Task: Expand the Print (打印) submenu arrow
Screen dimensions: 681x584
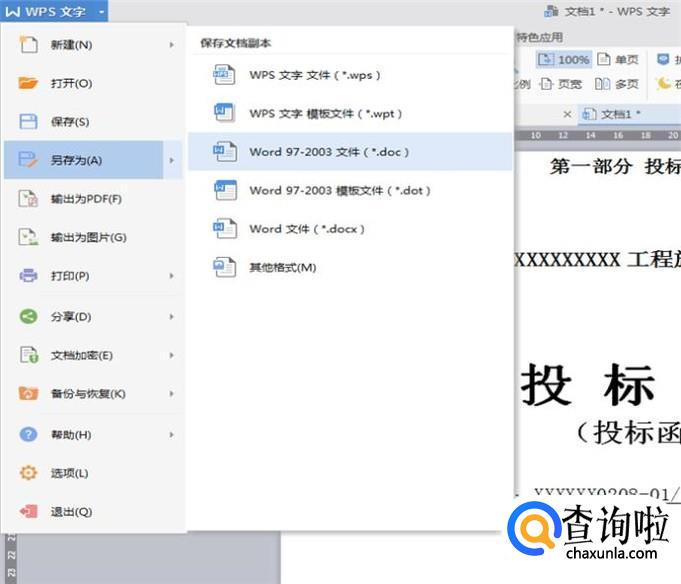Action: [172, 276]
